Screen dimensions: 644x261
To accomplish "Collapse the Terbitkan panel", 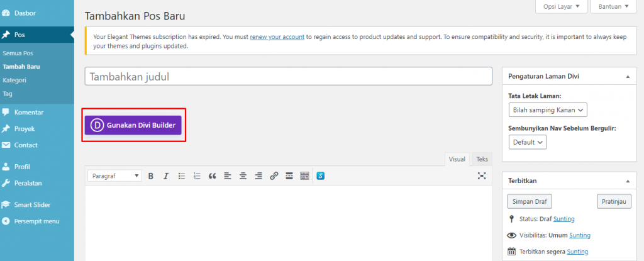I will [627, 180].
